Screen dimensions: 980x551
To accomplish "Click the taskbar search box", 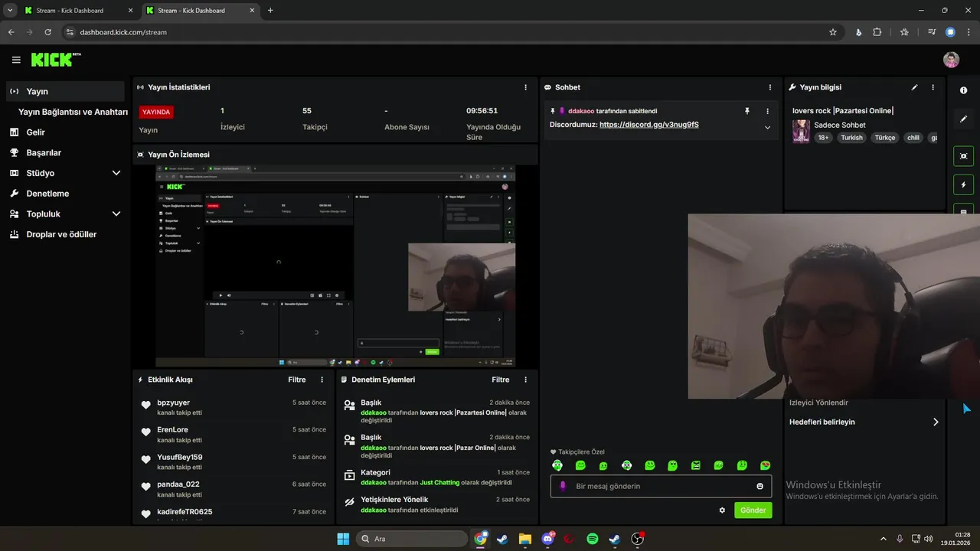I will point(412,539).
